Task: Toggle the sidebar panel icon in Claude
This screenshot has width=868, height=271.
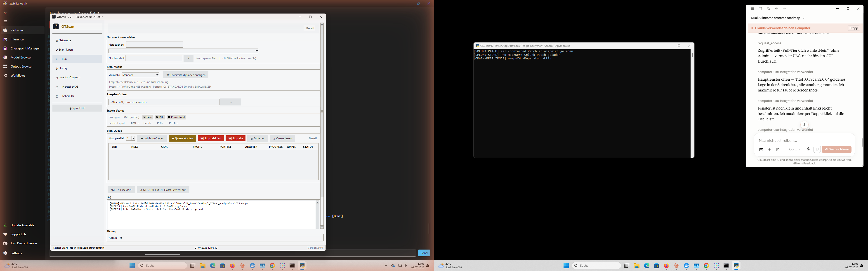Action: [x=760, y=9]
